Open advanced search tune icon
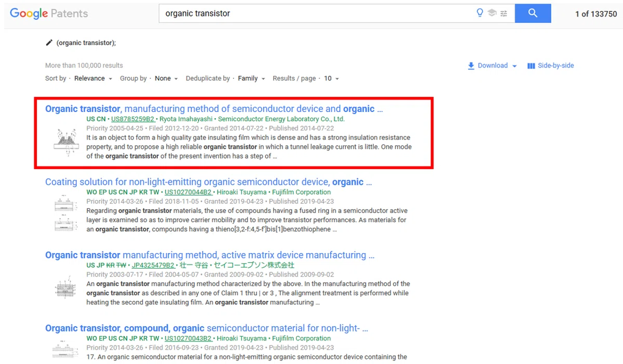The height and width of the screenshot is (364, 623). tap(504, 13)
